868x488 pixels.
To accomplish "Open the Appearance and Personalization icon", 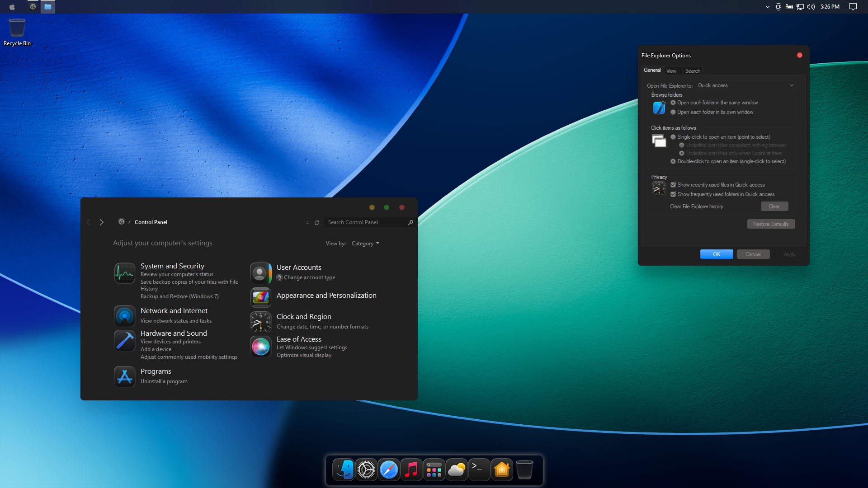I will pos(260,297).
